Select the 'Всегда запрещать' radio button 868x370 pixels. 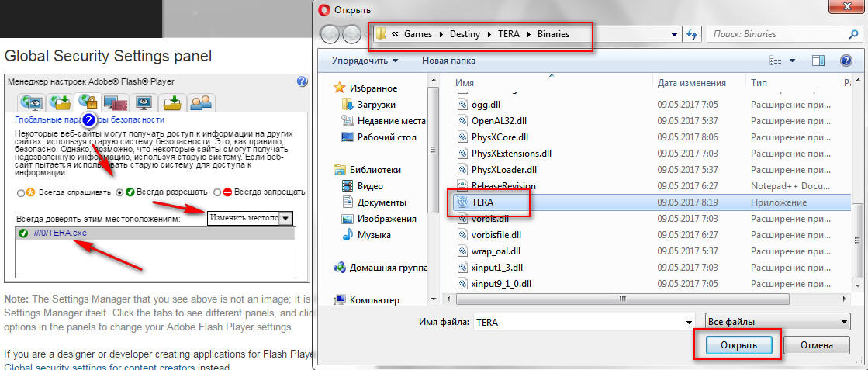pos(217,192)
